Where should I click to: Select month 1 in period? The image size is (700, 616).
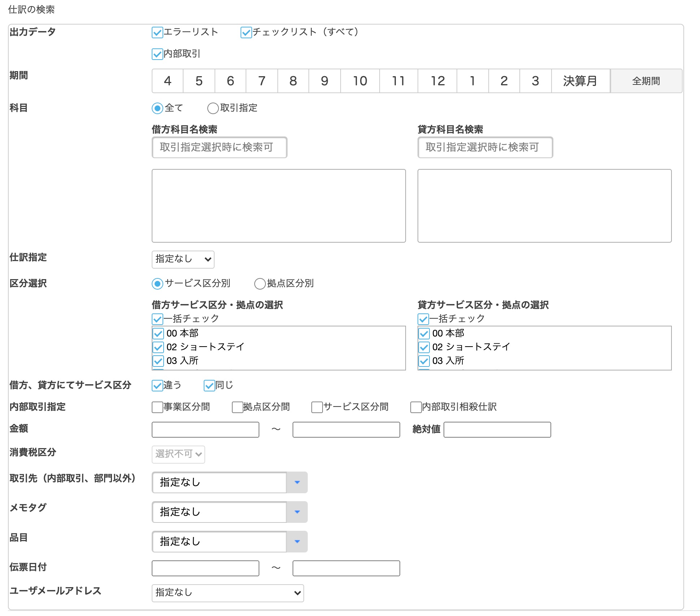(473, 81)
